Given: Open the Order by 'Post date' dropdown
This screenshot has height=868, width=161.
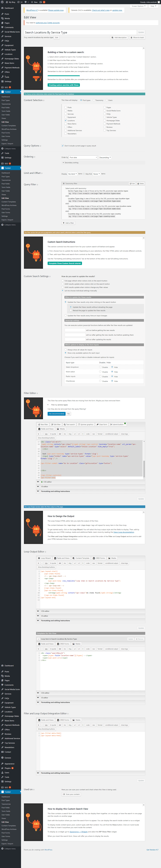Looking at the screenshot, I should pos(83,157).
